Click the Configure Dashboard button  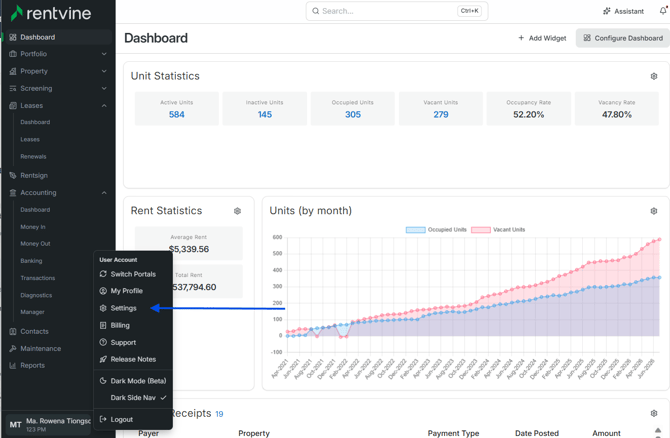coord(623,38)
